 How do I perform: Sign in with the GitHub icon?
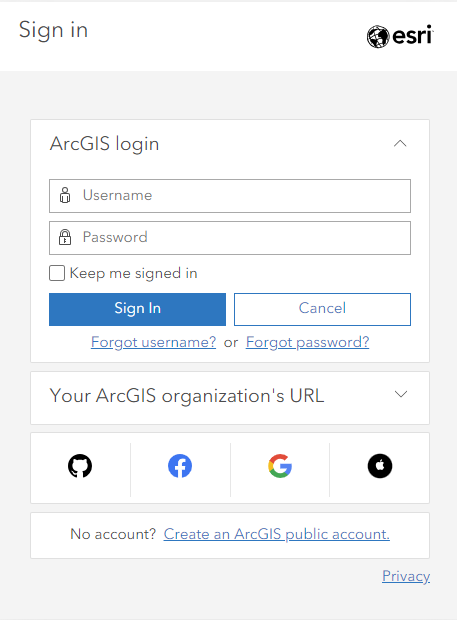pos(80,466)
